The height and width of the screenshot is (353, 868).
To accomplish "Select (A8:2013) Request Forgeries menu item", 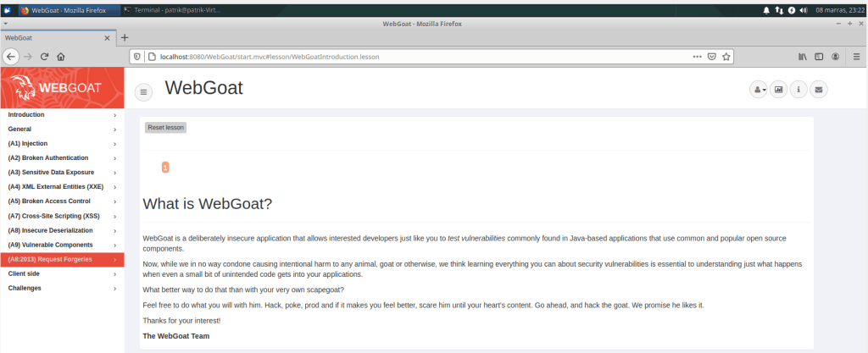I will (61, 260).
